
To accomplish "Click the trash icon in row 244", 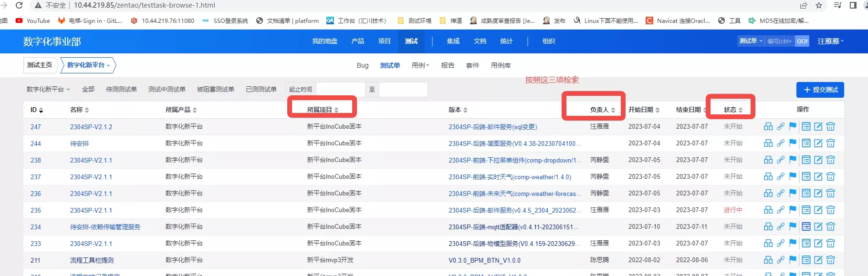I will [831, 143].
